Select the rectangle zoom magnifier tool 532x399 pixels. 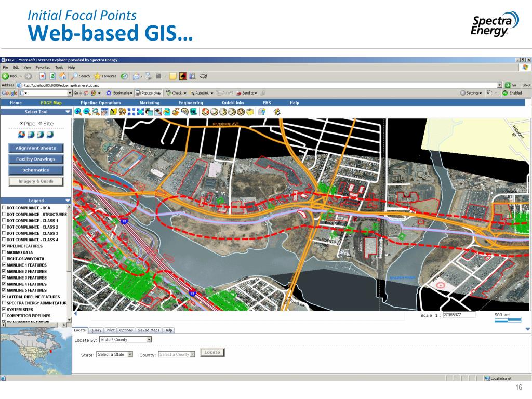[x=96, y=112]
